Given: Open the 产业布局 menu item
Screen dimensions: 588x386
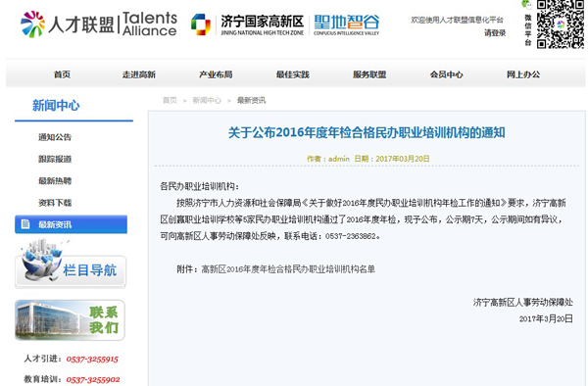Looking at the screenshot, I should pyautogui.click(x=216, y=74).
